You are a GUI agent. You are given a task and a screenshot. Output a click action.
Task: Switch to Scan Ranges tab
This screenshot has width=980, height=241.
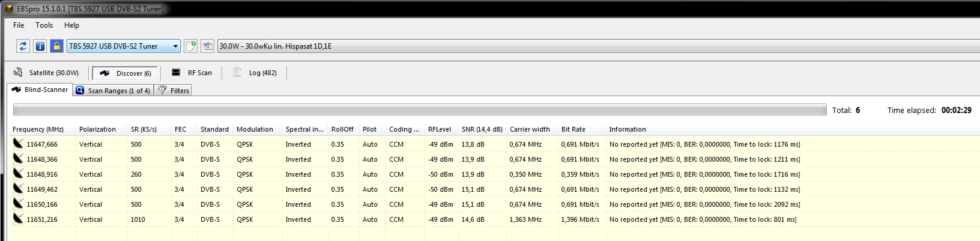pyautogui.click(x=113, y=91)
